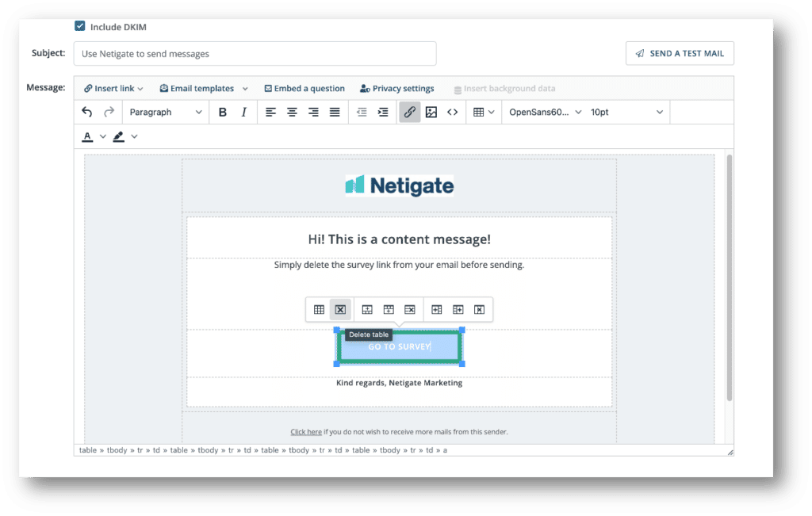The width and height of the screenshot is (812, 516).
Task: Open the source code view icon
Action: point(452,113)
